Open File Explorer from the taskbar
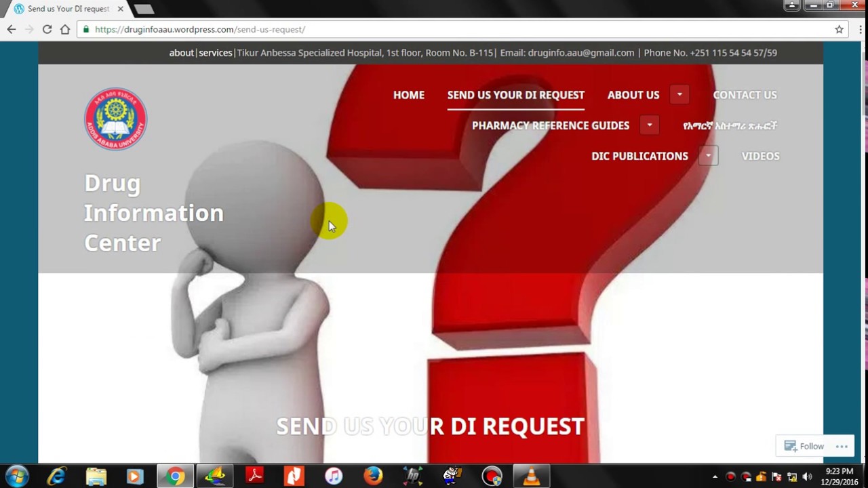 (x=96, y=476)
